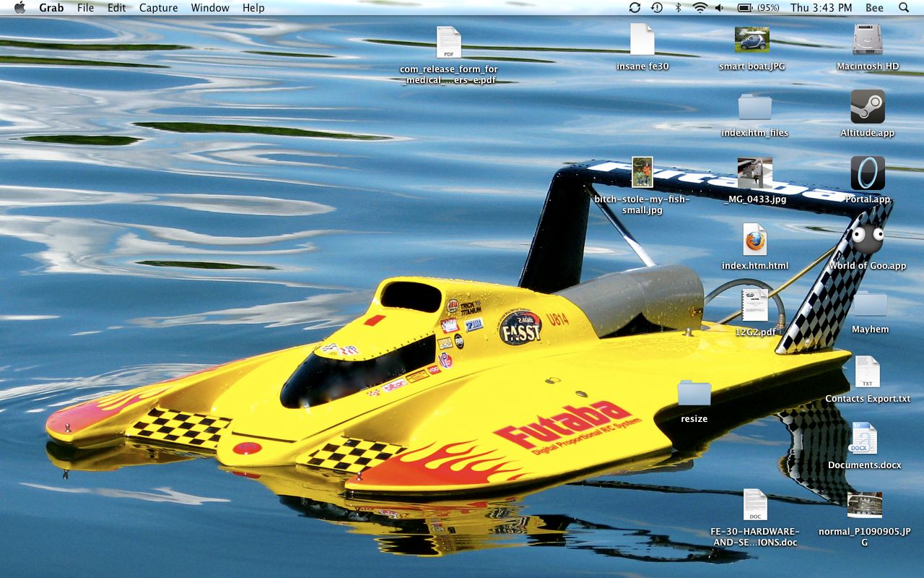Screen dimensions: 924x578
Task: Open the volume control icon
Action: 720,8
